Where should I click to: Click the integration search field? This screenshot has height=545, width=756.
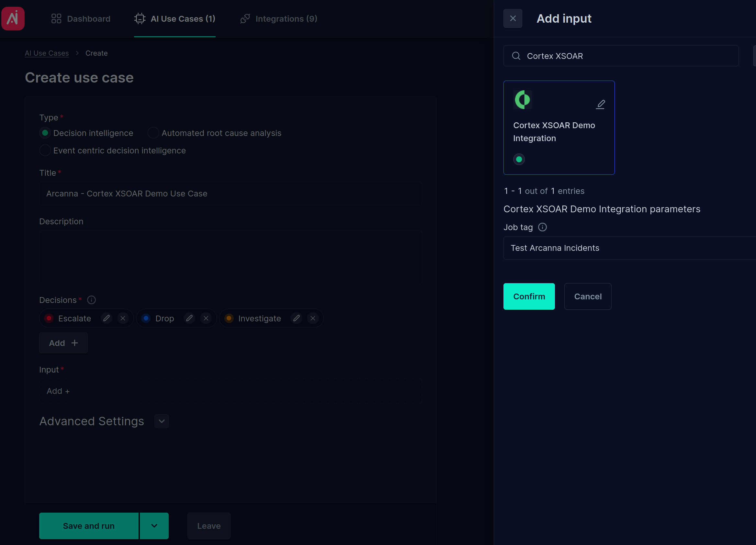[x=621, y=56]
